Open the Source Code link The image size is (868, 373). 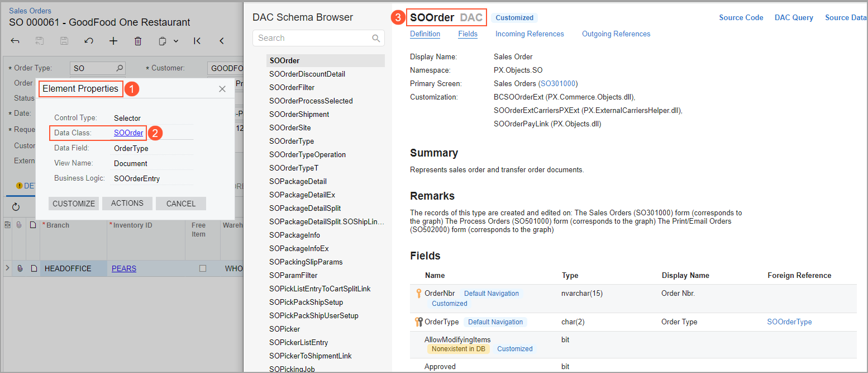coord(741,17)
